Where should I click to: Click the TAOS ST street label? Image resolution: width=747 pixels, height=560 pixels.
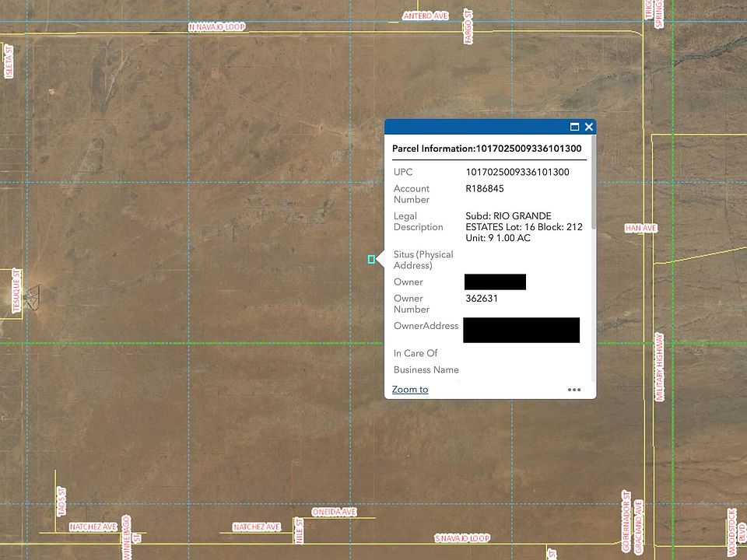(61, 502)
